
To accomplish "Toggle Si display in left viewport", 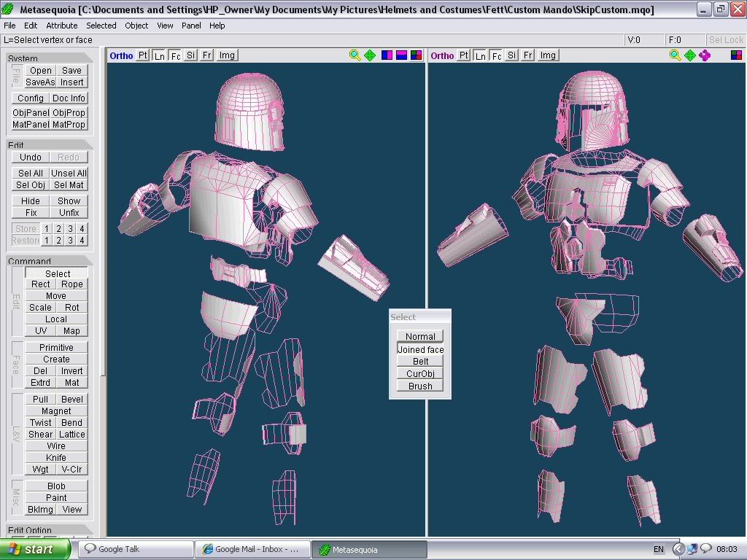I will [x=190, y=55].
